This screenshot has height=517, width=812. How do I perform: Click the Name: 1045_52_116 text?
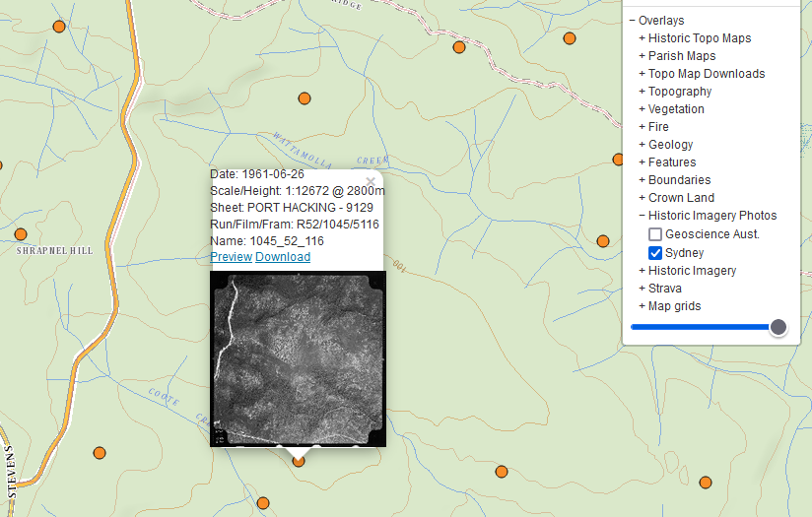pos(267,241)
